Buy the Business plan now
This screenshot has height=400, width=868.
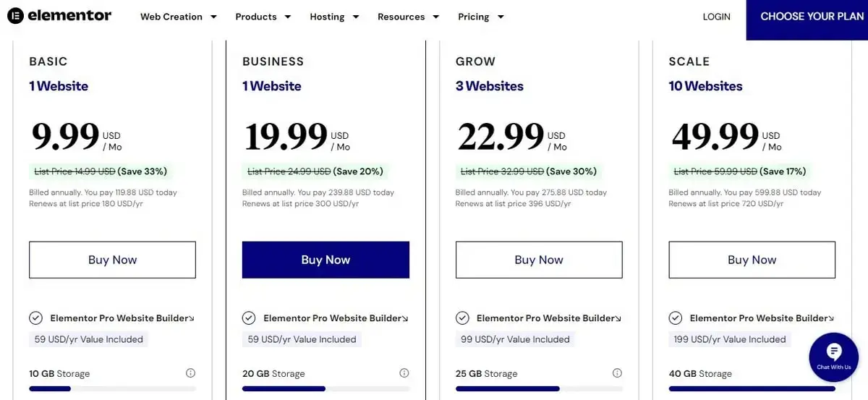[x=325, y=260]
